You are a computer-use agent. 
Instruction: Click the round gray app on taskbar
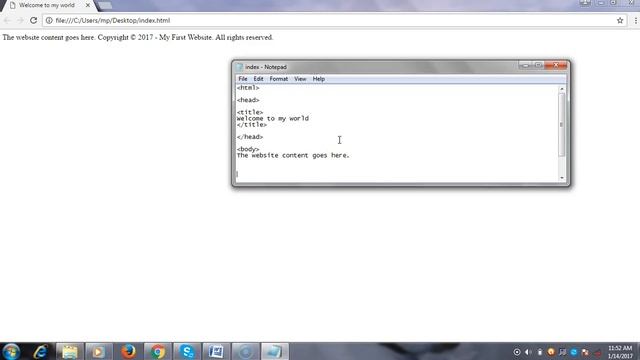pos(245,351)
